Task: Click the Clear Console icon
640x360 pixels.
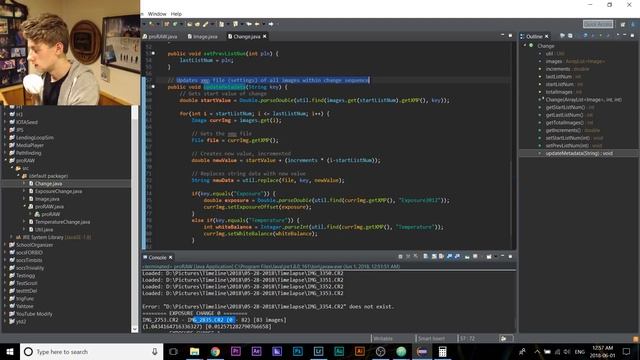Action: [x=426, y=257]
